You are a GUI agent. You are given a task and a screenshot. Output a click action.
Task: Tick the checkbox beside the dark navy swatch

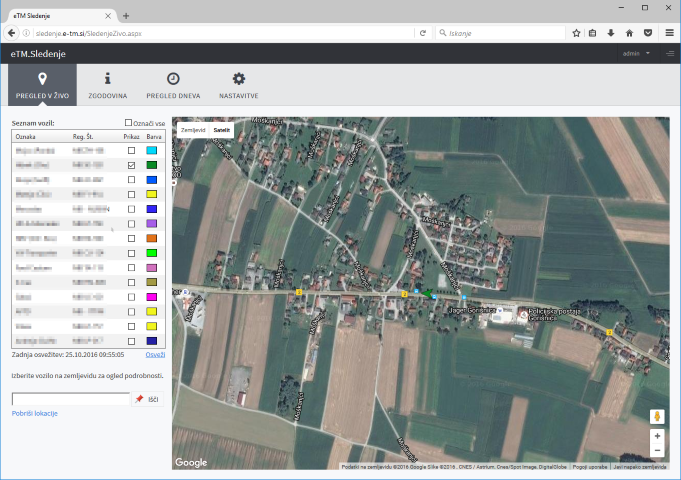click(131, 341)
